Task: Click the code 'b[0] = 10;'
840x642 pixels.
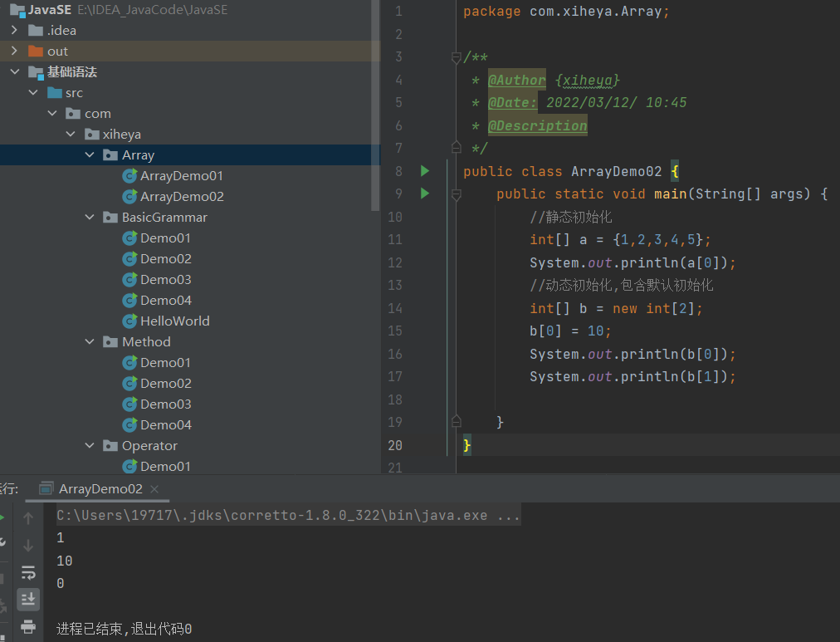Action: (570, 331)
